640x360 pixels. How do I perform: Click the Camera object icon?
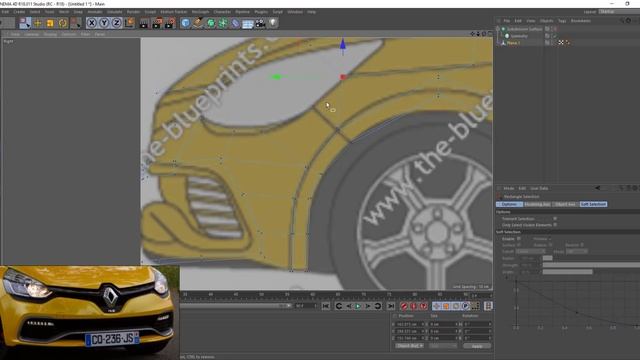260,23
